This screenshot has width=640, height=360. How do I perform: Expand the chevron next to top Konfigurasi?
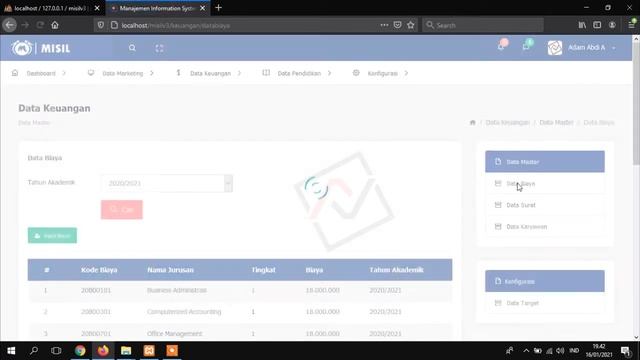(406, 73)
